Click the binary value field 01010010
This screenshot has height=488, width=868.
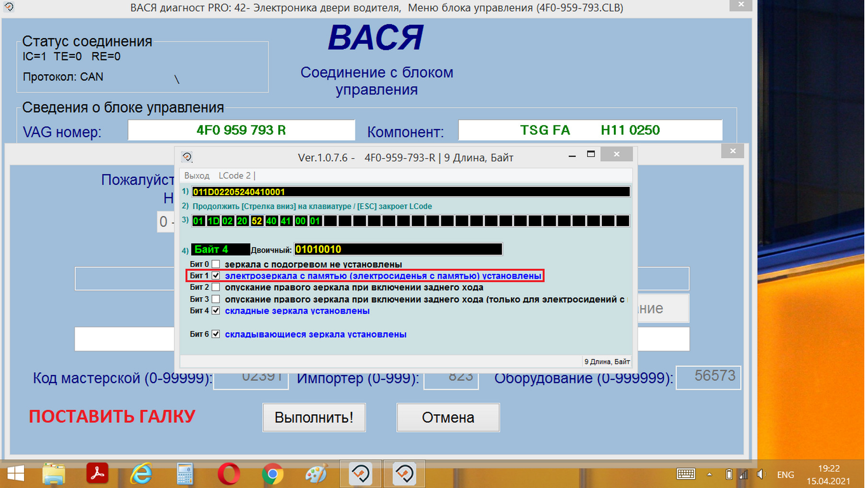point(398,249)
